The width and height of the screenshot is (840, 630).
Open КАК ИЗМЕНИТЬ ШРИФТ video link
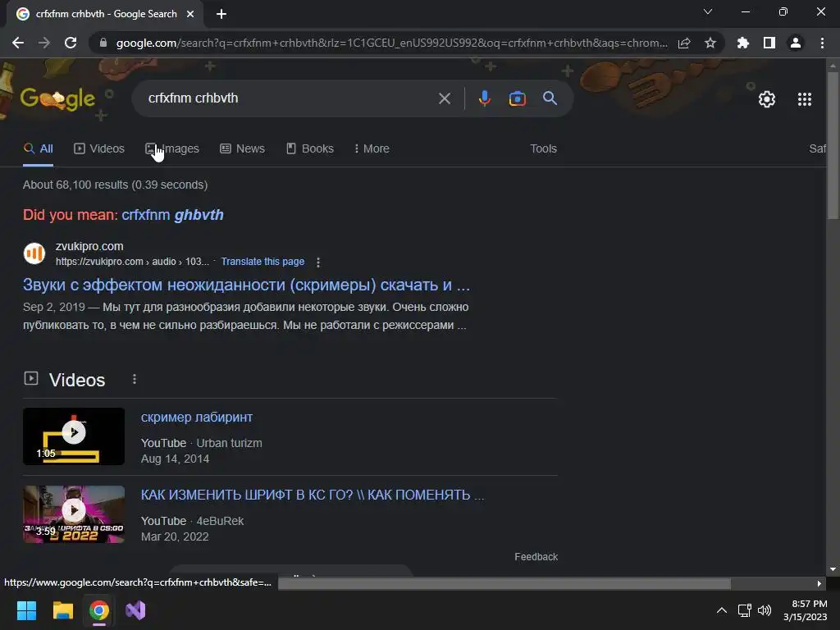point(313,495)
